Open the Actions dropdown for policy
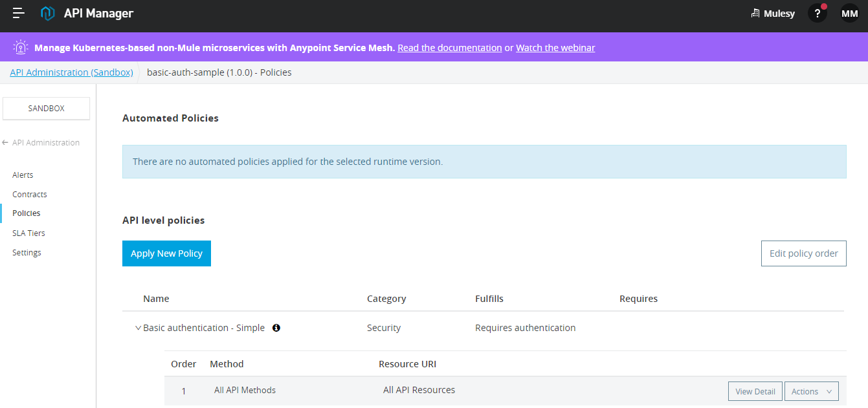 tap(812, 391)
